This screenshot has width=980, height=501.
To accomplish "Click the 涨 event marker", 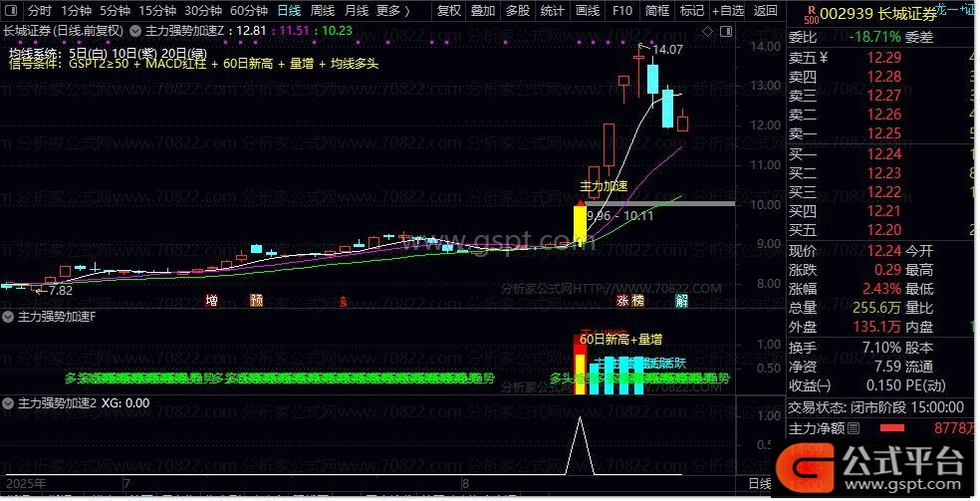I will (x=622, y=301).
